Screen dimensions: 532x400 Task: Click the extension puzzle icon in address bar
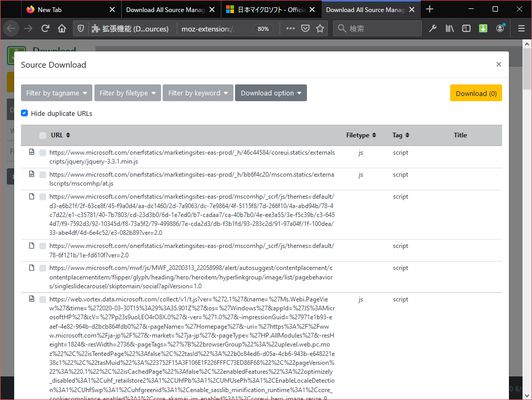pyautogui.click(x=95, y=28)
